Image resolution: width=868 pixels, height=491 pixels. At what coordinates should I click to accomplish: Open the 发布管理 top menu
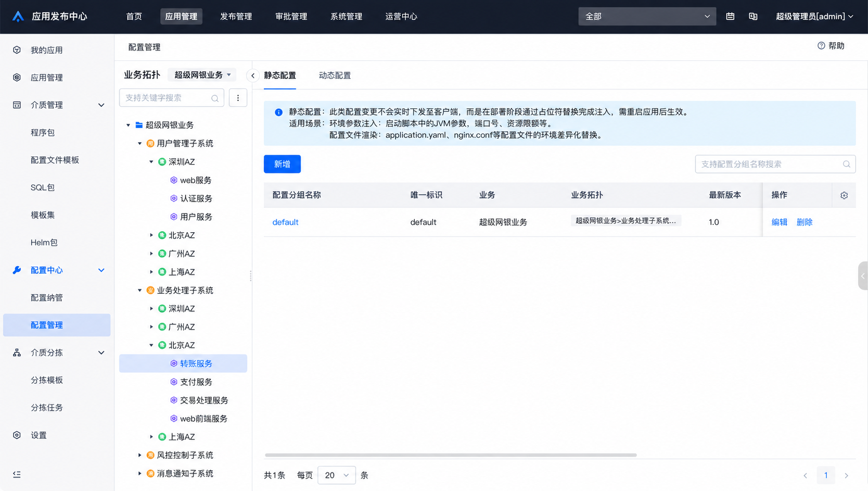tap(236, 17)
